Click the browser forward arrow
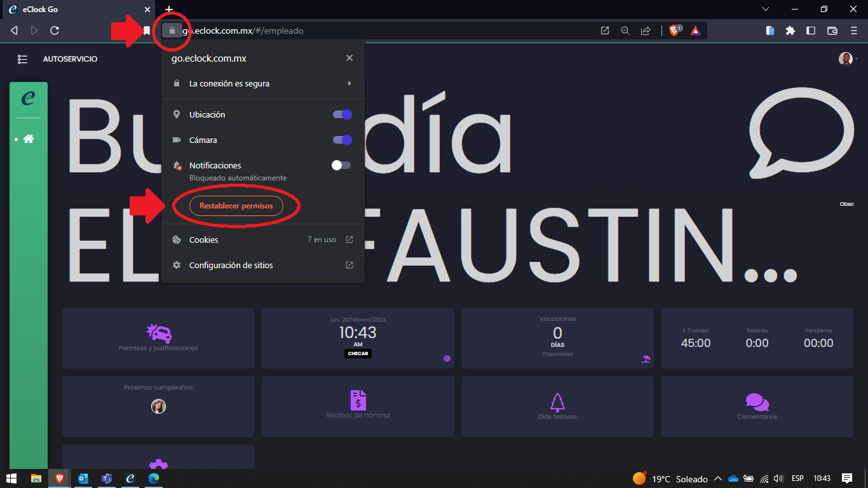This screenshot has width=868, height=488. coord(34,30)
